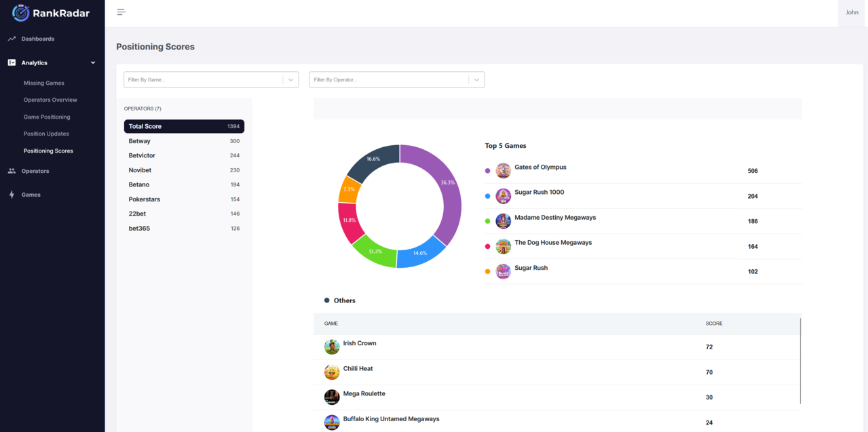Select the Pokerstars operator

(184, 199)
